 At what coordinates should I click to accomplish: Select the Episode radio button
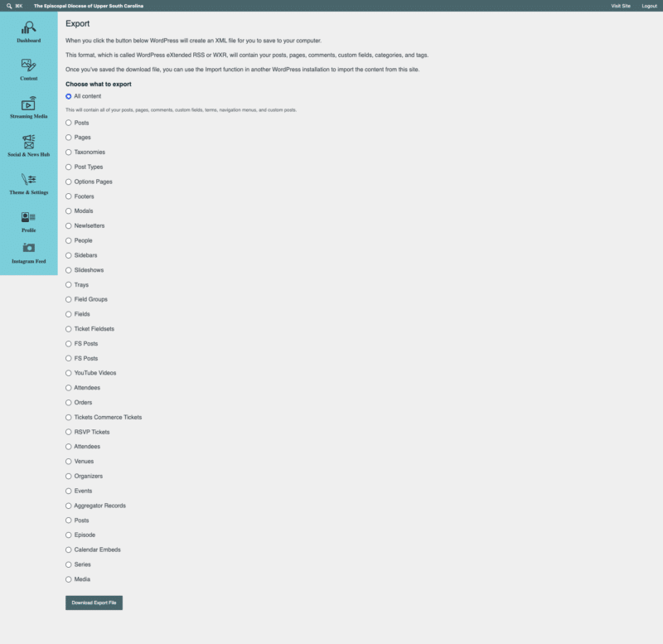[69, 535]
